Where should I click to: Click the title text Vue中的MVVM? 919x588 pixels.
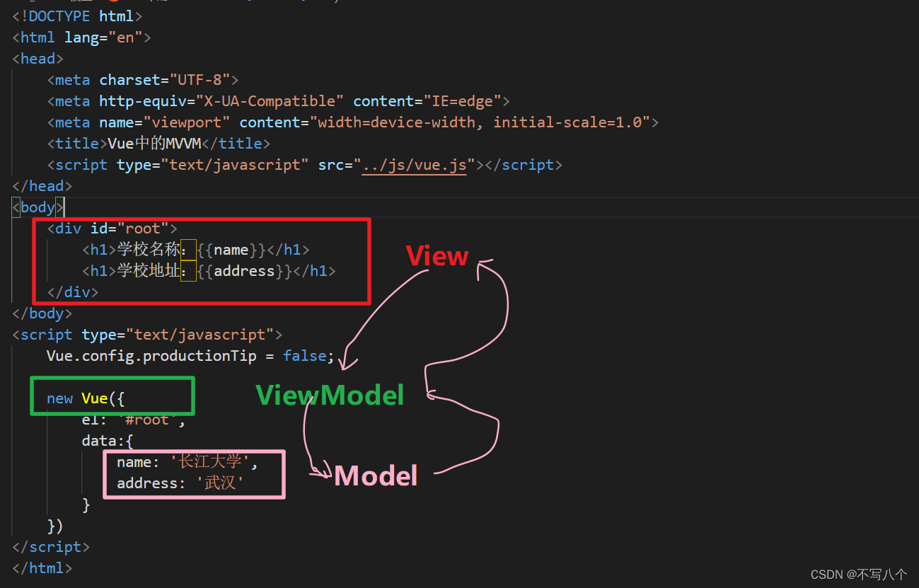(155, 144)
